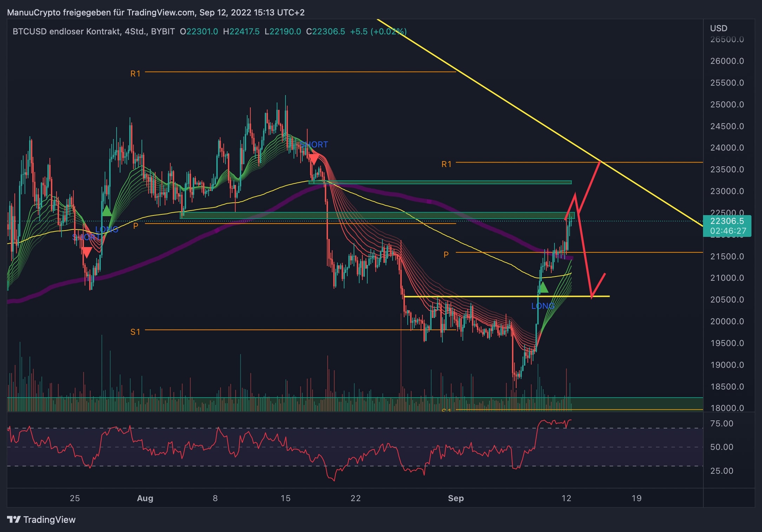Select the yellow horizontal support line at 20500
This screenshot has height=532, width=762.
[507, 297]
